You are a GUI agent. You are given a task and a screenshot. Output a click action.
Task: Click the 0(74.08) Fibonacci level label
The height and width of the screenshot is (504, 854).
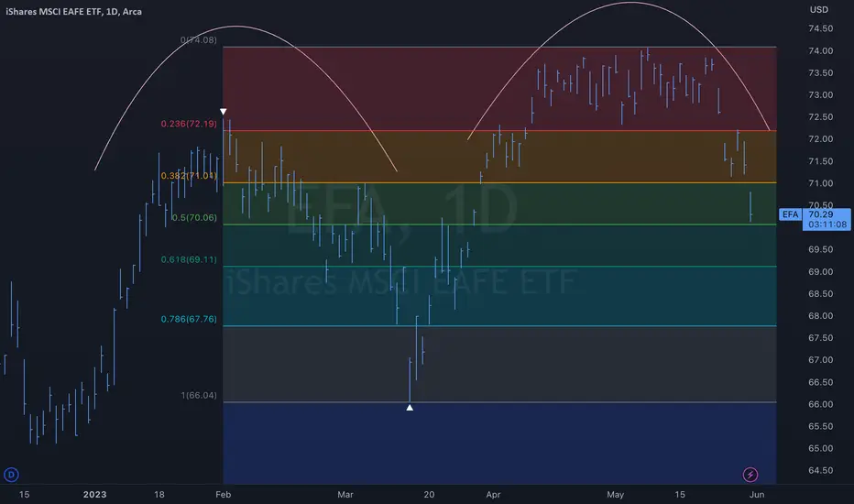pyautogui.click(x=198, y=39)
